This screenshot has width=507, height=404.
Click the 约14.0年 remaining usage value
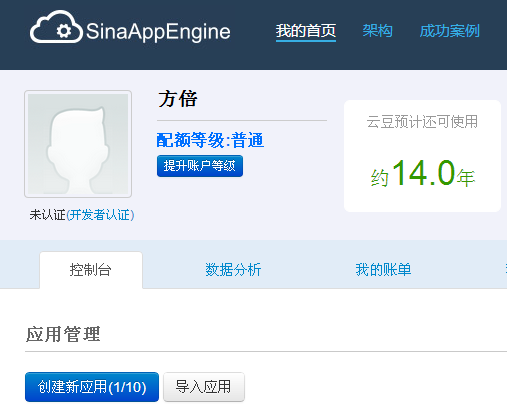tap(423, 173)
